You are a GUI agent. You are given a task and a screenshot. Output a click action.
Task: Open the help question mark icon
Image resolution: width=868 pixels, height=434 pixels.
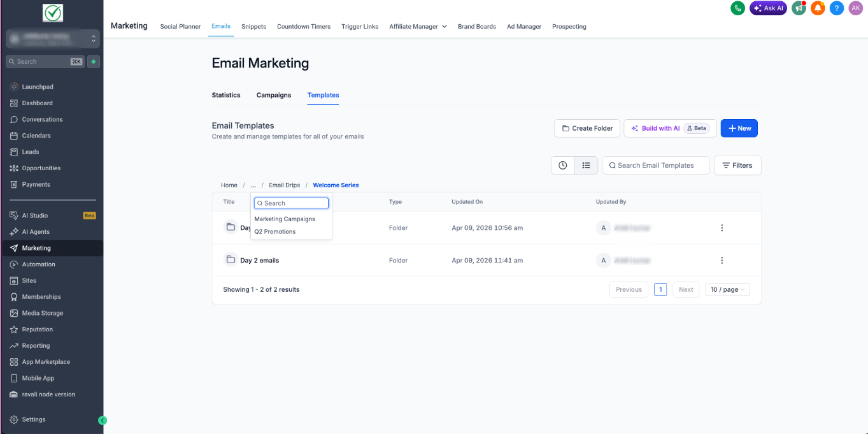click(x=837, y=8)
